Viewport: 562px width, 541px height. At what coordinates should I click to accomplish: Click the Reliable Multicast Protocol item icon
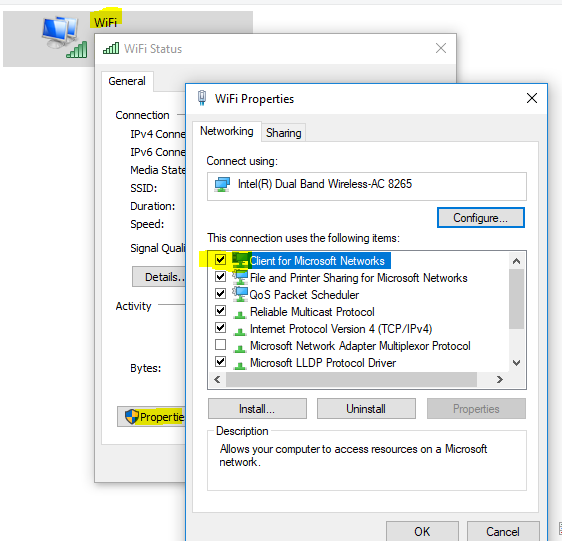coord(239,314)
